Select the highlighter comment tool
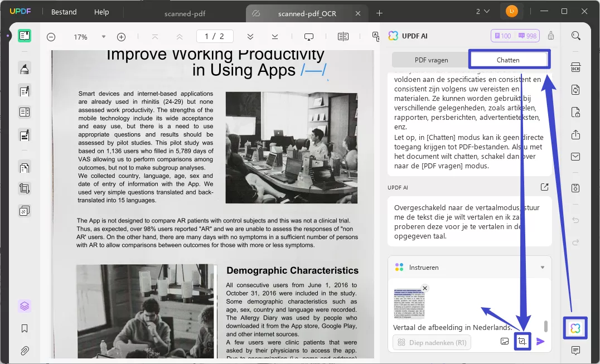Screen dimensions: 600x364 [25, 69]
